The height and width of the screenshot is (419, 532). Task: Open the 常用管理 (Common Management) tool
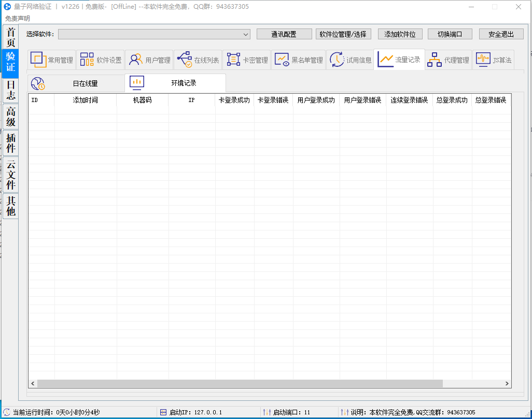pos(51,59)
